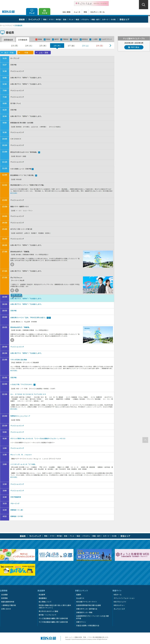Select the 2/4 (火) date tab

[29, 46]
